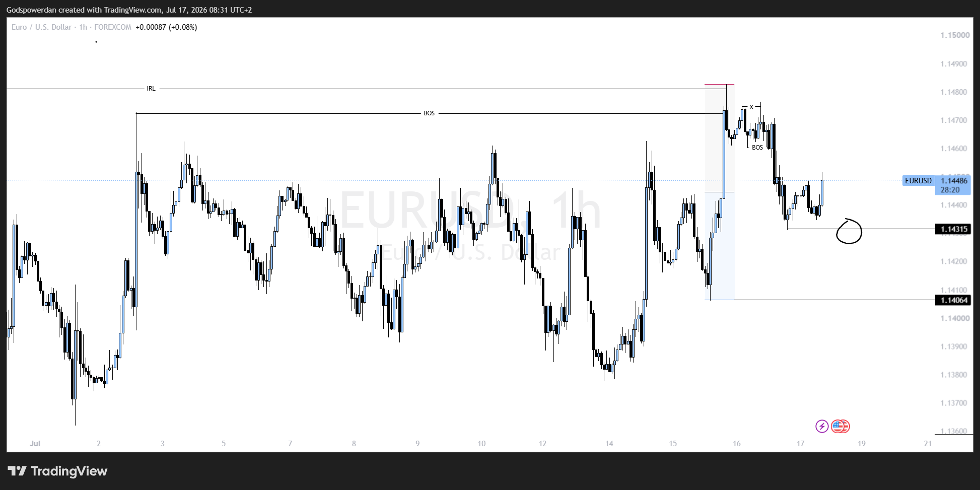Click the current price 1.14486 label
Viewport: 980px width, 490px height.
(x=954, y=181)
